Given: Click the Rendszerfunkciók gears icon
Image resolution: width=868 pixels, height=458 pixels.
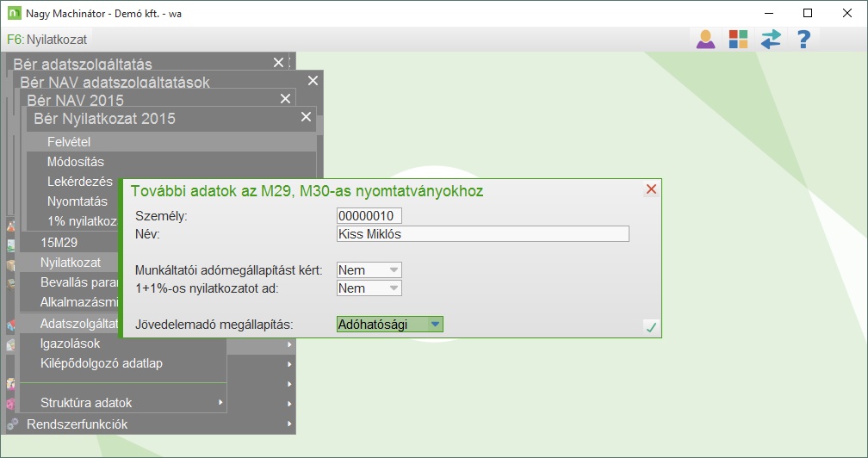Looking at the screenshot, I should click(x=12, y=424).
